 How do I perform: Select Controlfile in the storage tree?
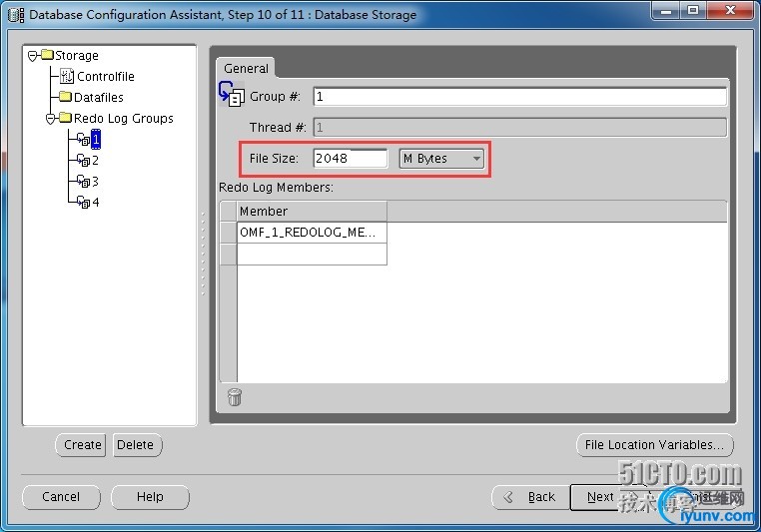[105, 76]
